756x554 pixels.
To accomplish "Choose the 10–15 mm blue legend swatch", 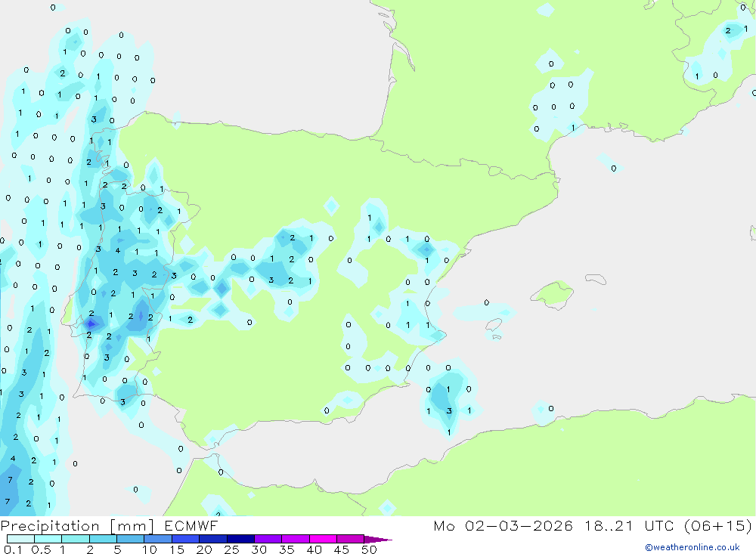I will (158, 540).
